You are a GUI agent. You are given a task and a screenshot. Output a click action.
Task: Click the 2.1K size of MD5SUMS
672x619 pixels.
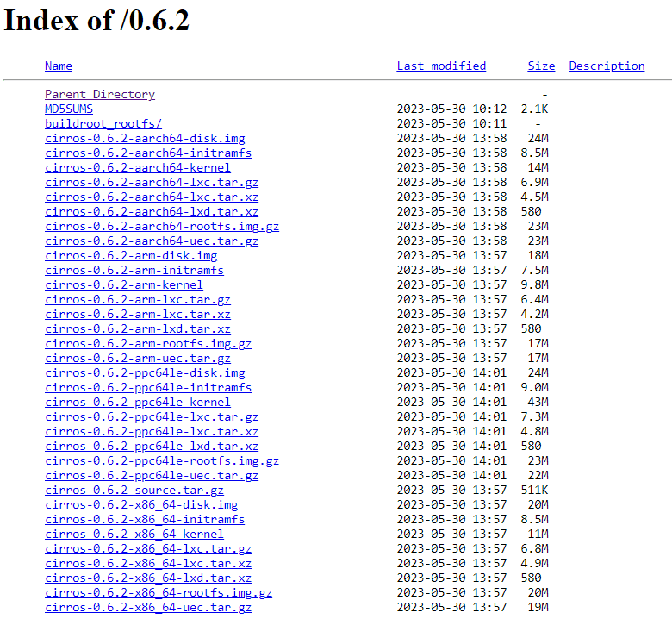point(534,109)
